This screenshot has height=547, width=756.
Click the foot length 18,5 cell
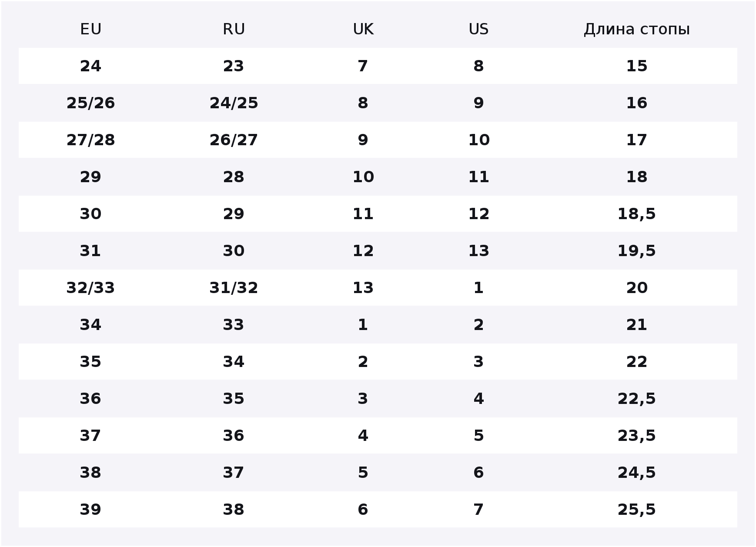pyautogui.click(x=636, y=214)
